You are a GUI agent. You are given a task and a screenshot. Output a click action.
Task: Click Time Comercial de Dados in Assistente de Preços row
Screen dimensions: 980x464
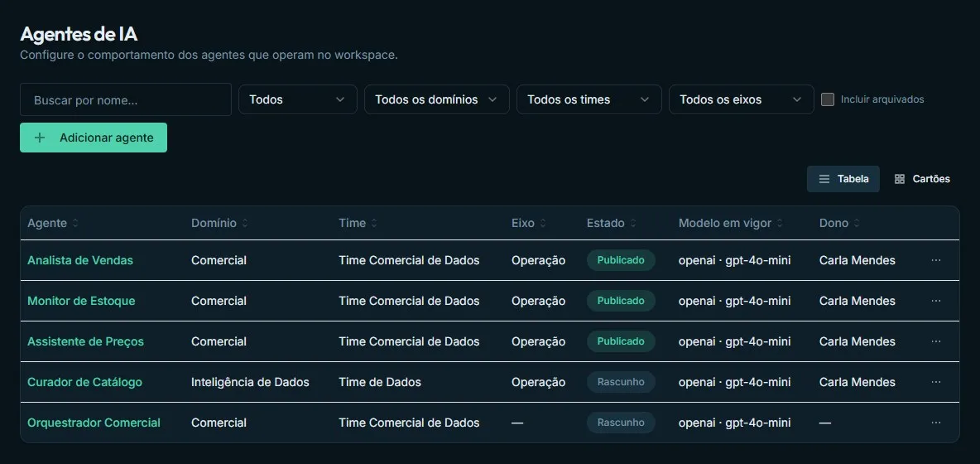tap(409, 341)
